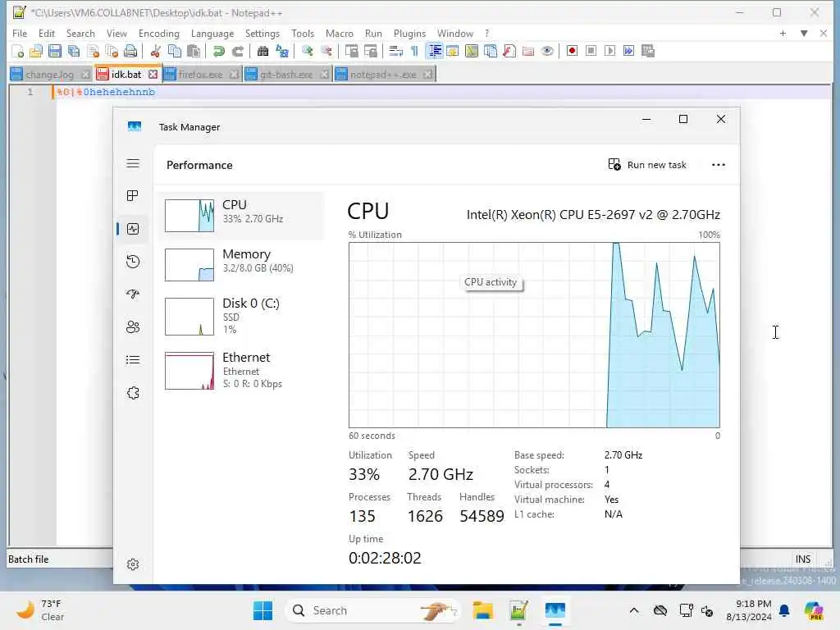
Task: Select the Ethernet performance item
Action: pos(241,370)
